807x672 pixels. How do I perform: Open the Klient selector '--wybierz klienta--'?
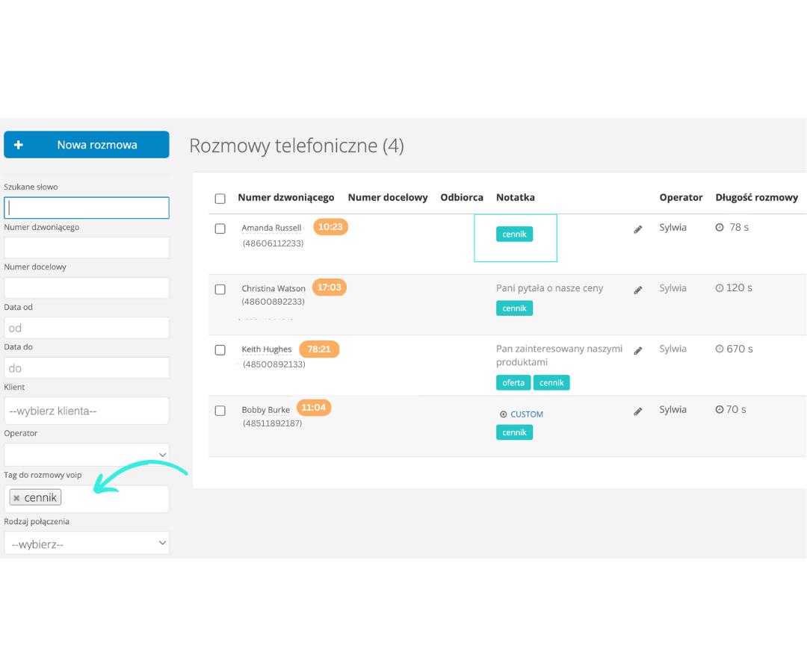[87, 411]
